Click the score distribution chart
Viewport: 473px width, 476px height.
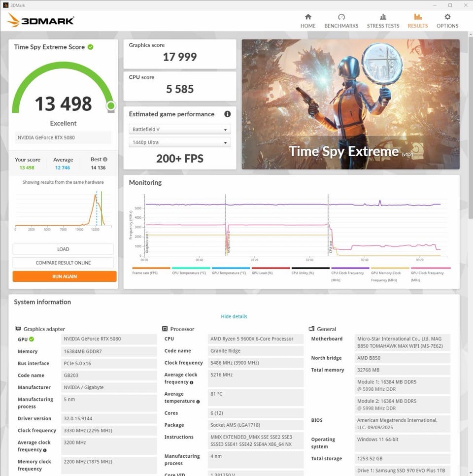[x=63, y=211]
